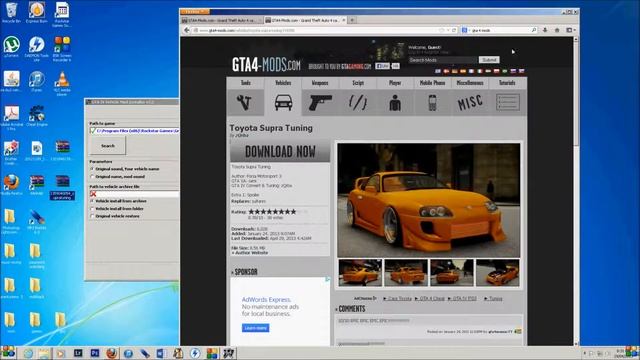This screenshot has height=360, width=640.
Task: Open the Vehicles category car icon
Action: coord(283,102)
